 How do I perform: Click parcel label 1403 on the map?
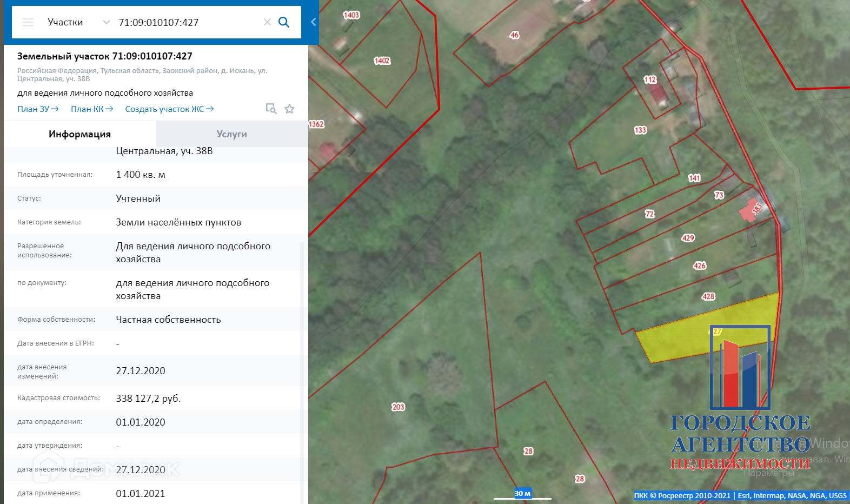click(351, 15)
